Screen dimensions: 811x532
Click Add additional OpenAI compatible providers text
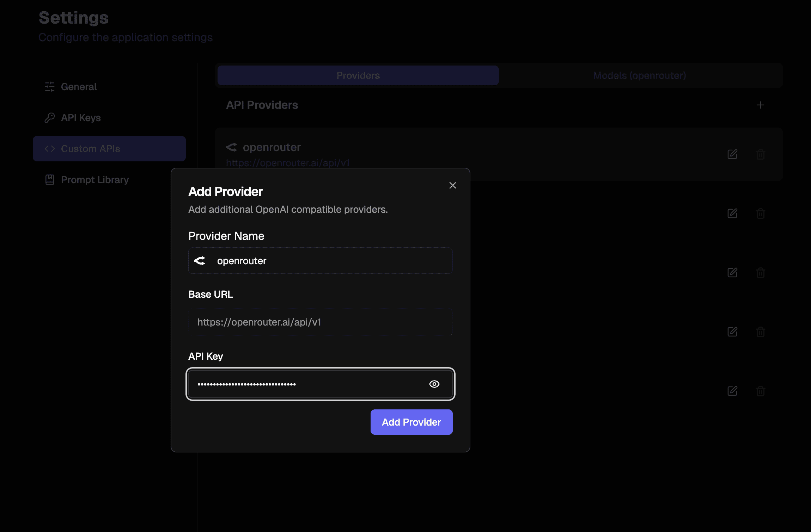288,209
